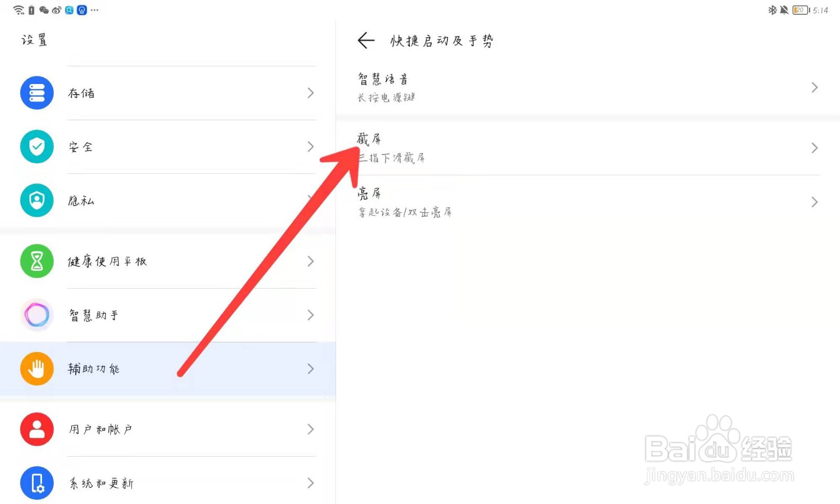
Task: Open the 智慧助手 ring icon
Action: coord(37,315)
